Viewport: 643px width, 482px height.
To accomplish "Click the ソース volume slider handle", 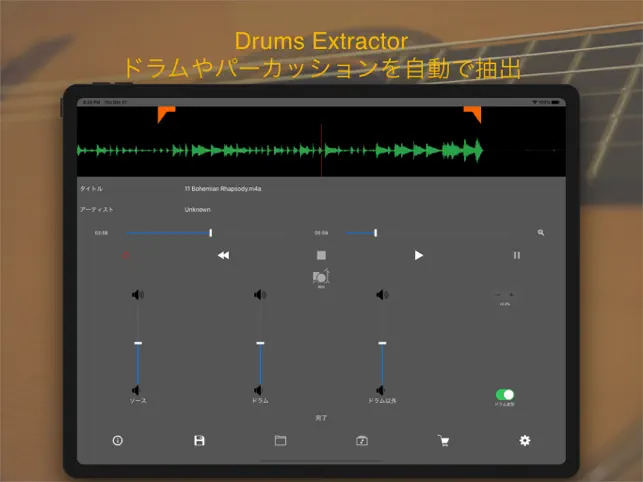I will tap(138, 343).
